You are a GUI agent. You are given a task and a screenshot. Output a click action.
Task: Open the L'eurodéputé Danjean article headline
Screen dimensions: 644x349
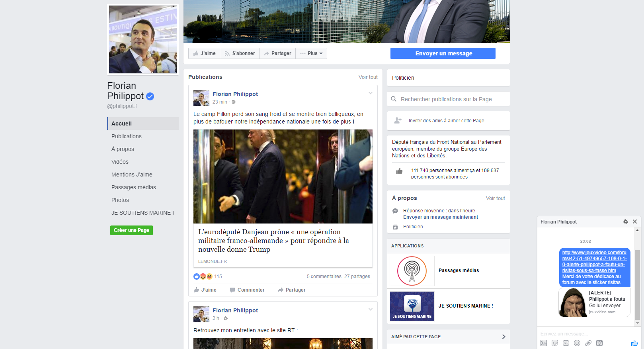coord(274,241)
